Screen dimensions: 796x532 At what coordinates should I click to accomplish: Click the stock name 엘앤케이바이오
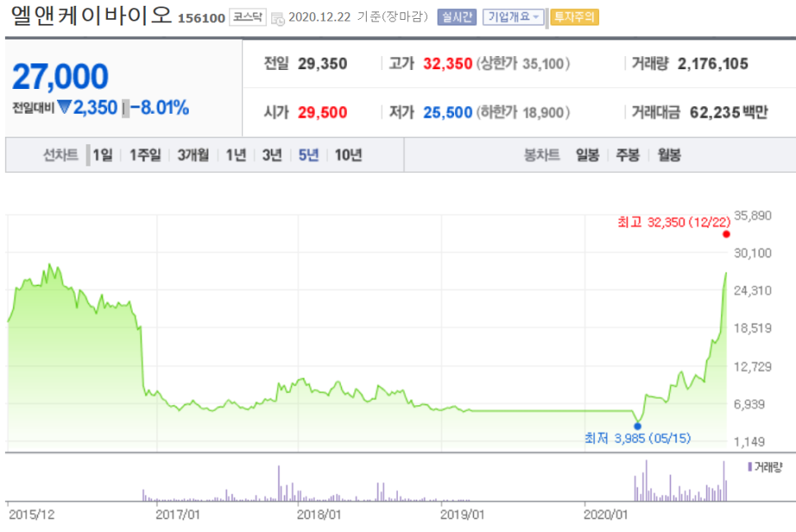pyautogui.click(x=91, y=16)
